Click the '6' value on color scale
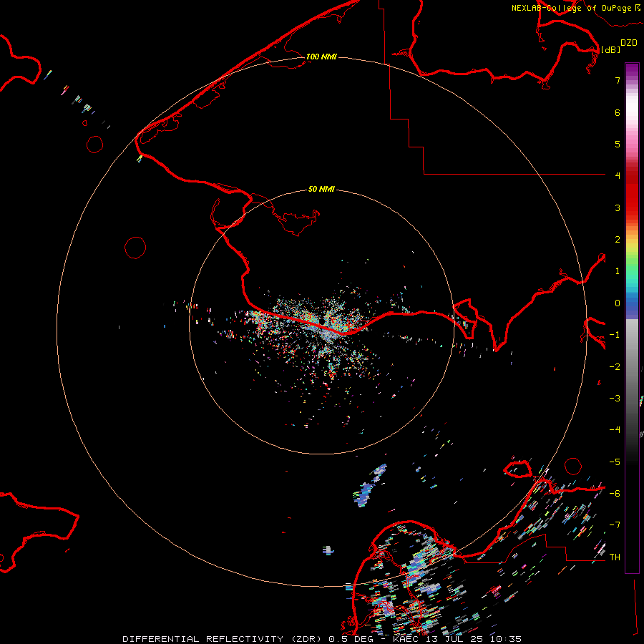 pos(618,112)
